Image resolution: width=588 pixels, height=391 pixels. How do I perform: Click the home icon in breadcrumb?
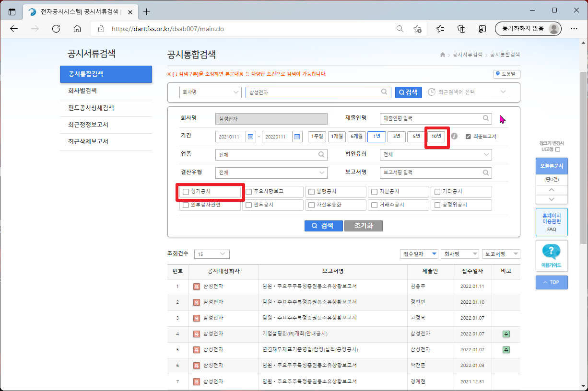click(443, 55)
